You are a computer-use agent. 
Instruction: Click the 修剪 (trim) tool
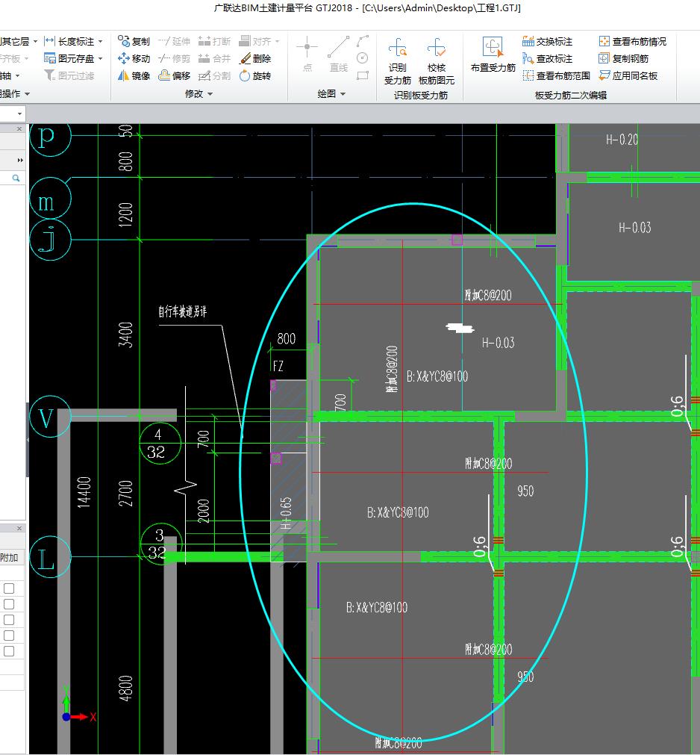(x=174, y=59)
